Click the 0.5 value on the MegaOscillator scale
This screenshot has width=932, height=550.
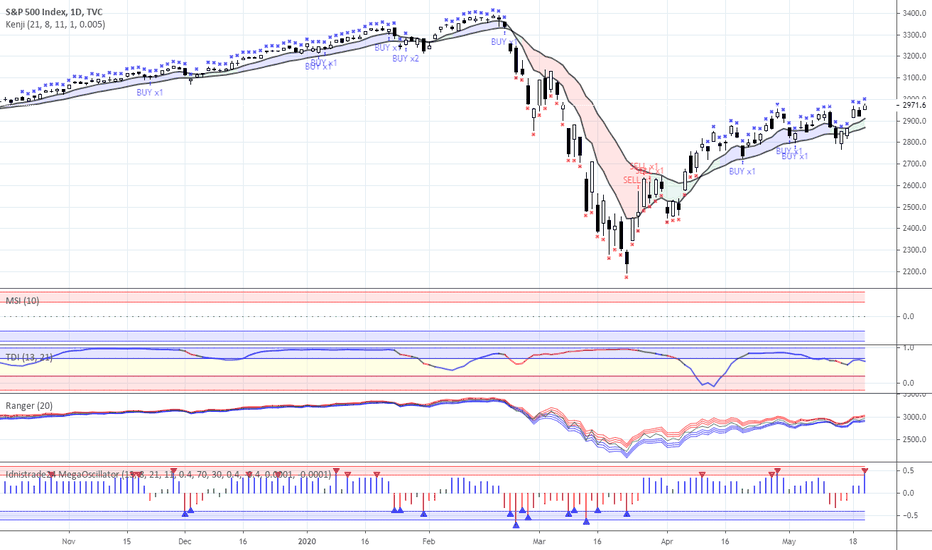click(908, 470)
